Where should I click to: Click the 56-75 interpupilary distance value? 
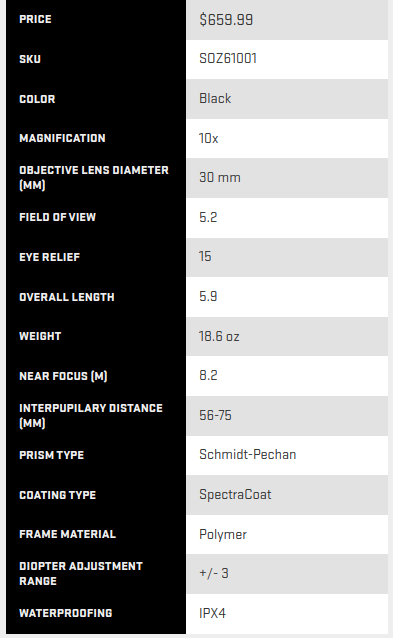pyautogui.click(x=215, y=415)
